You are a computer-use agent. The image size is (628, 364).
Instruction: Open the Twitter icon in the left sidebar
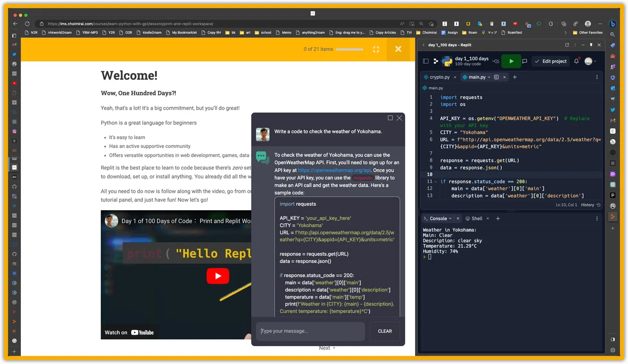point(15,54)
